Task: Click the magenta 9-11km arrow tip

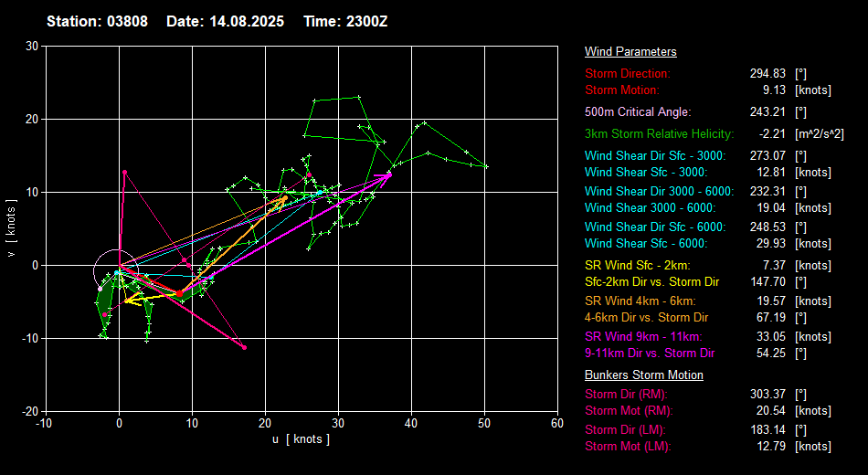Action: [x=389, y=175]
